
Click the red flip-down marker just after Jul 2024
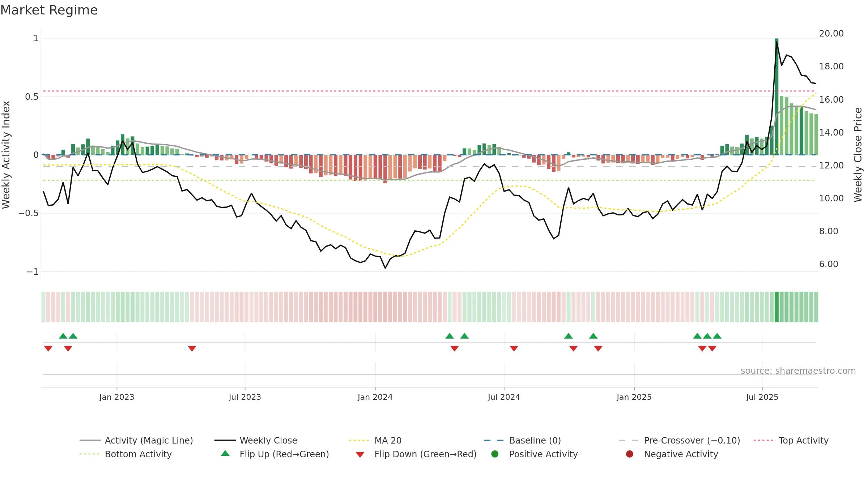514,348
